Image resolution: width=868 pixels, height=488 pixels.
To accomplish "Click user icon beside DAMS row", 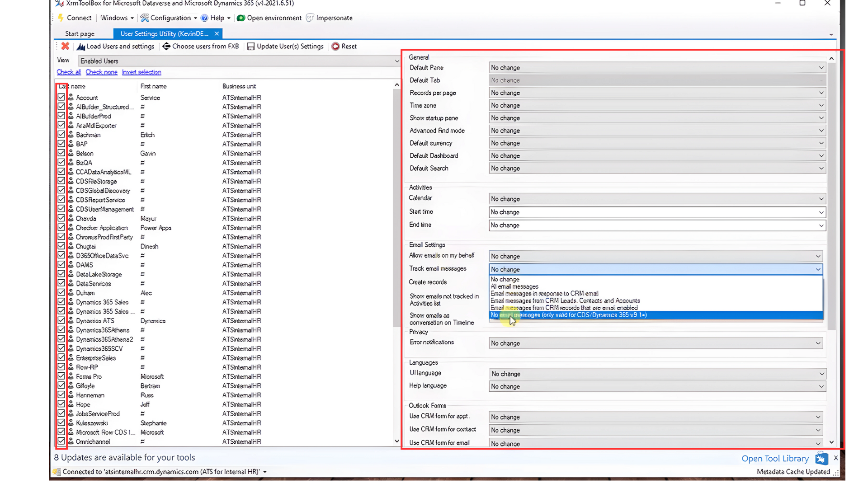I will click(71, 265).
